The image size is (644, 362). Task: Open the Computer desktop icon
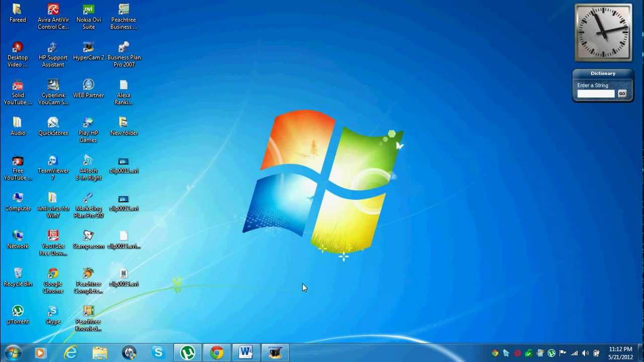click(x=18, y=202)
